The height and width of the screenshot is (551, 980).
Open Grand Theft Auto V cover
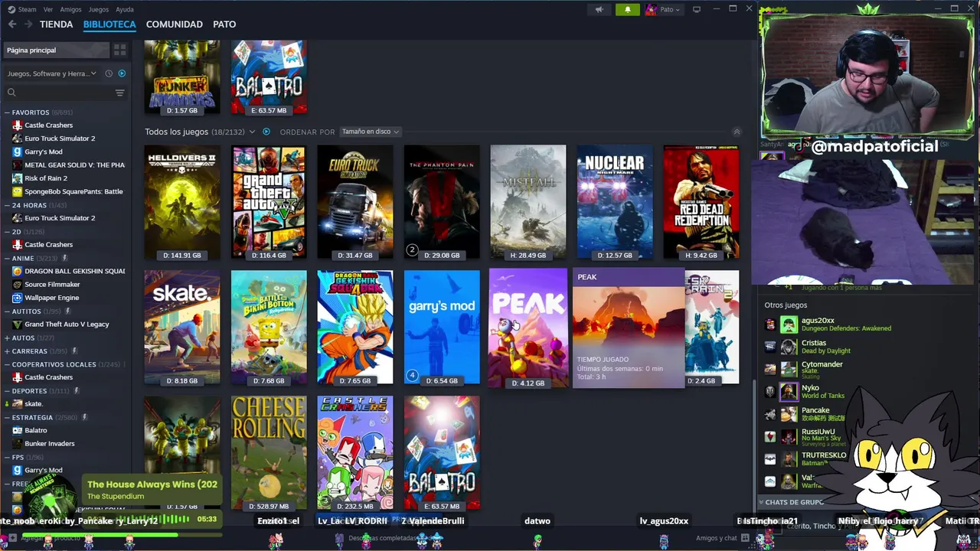[x=269, y=202]
